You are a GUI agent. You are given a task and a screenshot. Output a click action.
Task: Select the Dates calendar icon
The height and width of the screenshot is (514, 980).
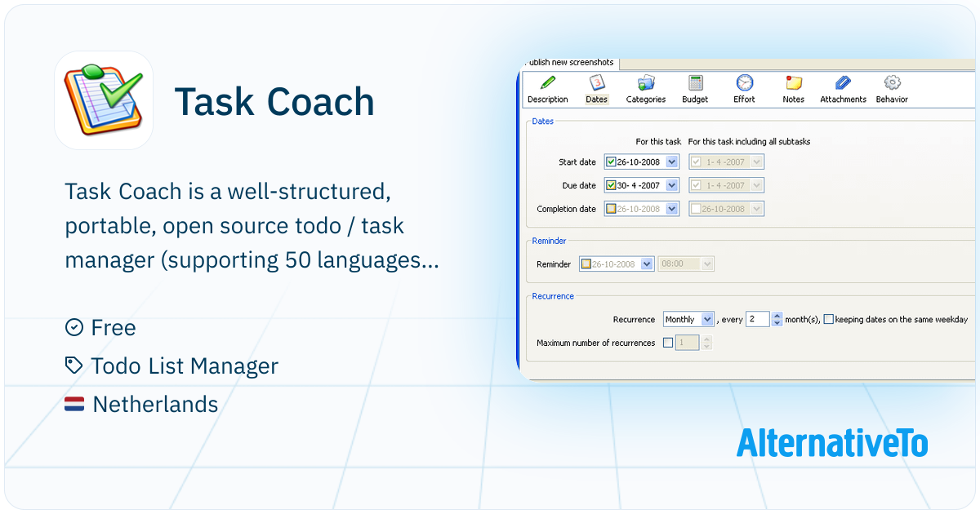pyautogui.click(x=597, y=82)
